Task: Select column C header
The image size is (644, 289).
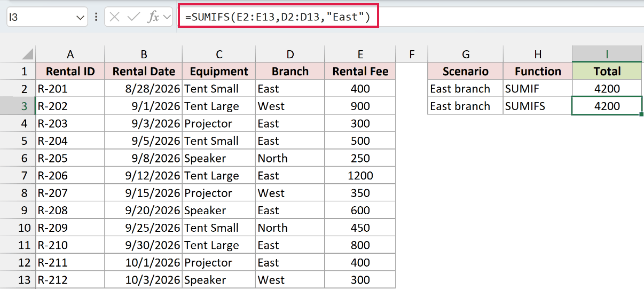Action: [219, 54]
